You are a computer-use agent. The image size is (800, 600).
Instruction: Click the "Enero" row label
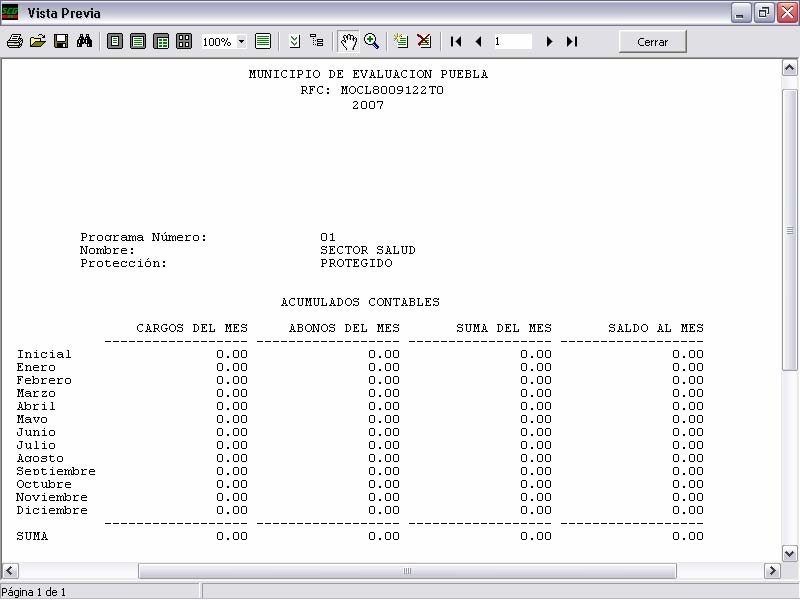point(36,367)
